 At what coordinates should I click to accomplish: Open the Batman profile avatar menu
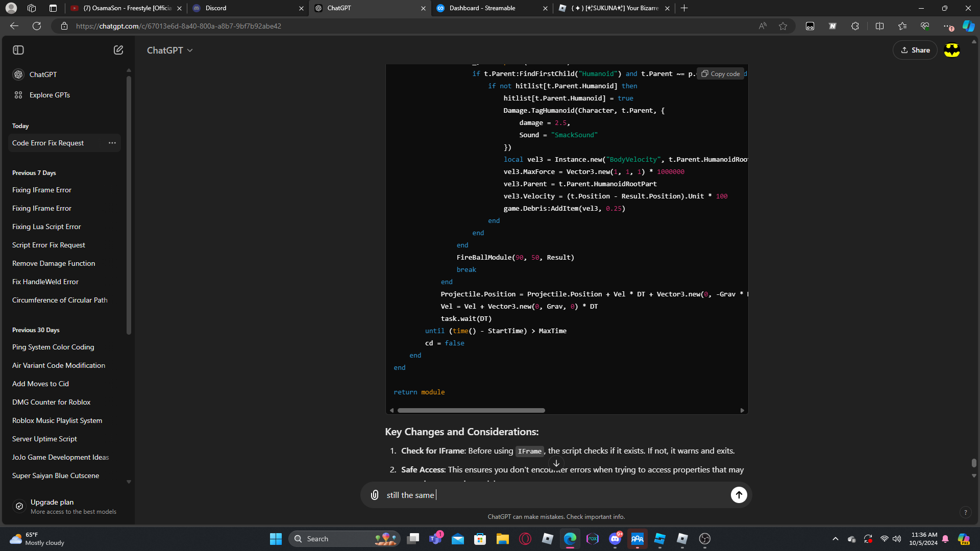tap(952, 50)
